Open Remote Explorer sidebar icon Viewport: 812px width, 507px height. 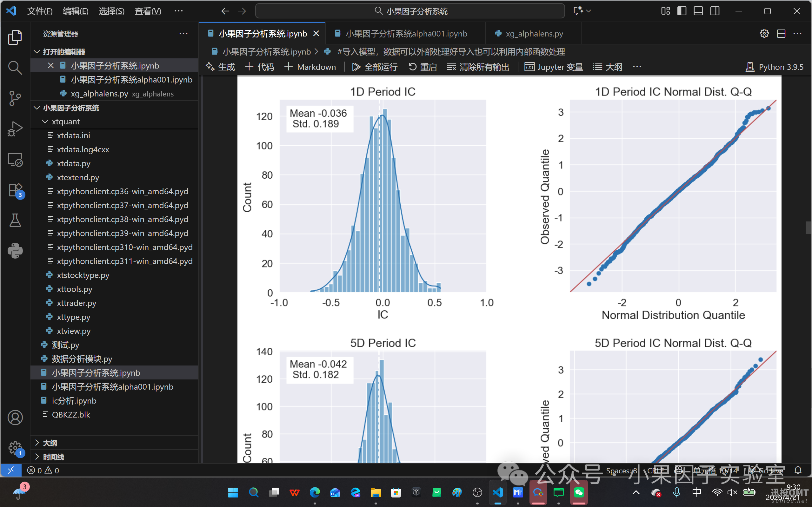(15, 160)
